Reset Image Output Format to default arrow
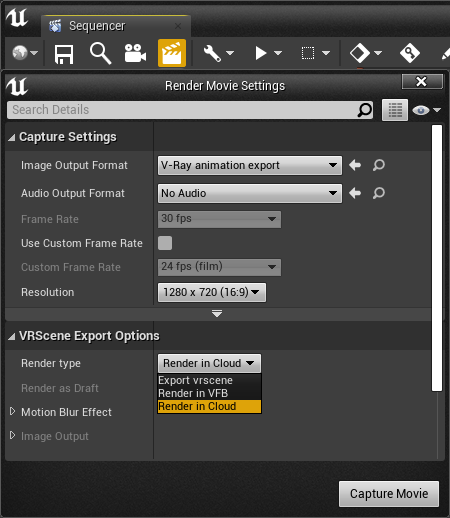This screenshot has height=518, width=450. (355, 165)
